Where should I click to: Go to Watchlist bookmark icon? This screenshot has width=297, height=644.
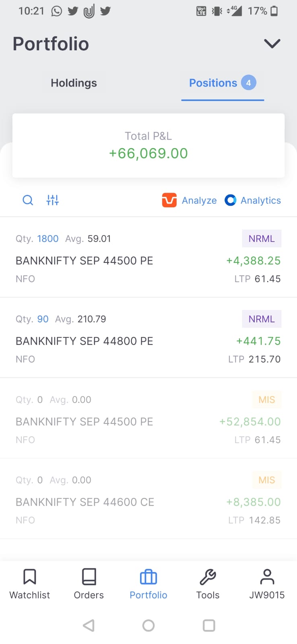[30, 576]
